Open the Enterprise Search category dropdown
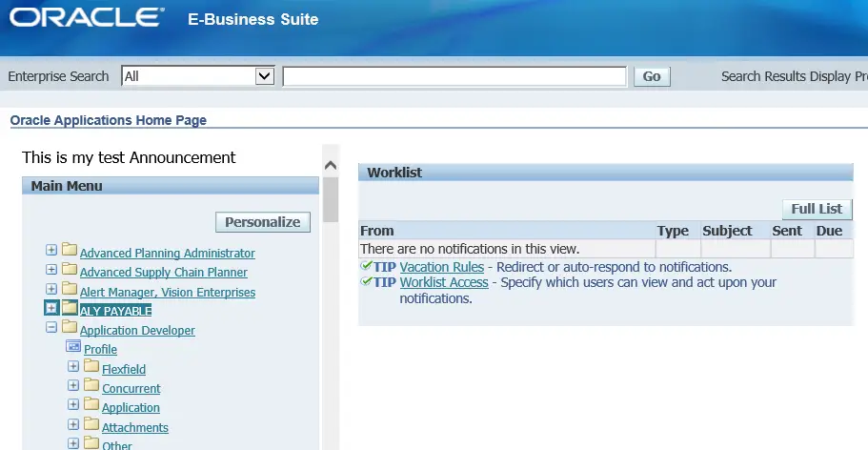This screenshot has width=868, height=450. [197, 76]
